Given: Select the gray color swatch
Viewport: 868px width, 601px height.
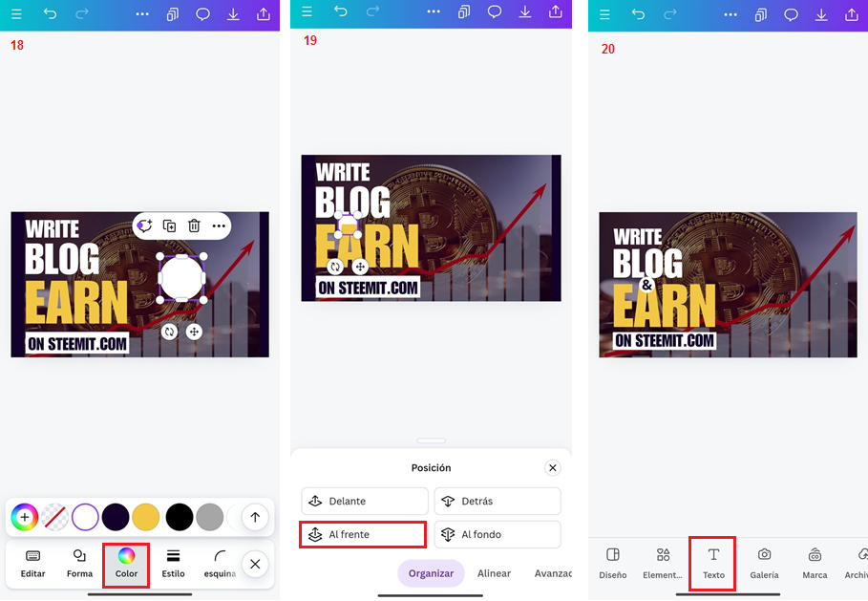Looking at the screenshot, I should click(210, 517).
